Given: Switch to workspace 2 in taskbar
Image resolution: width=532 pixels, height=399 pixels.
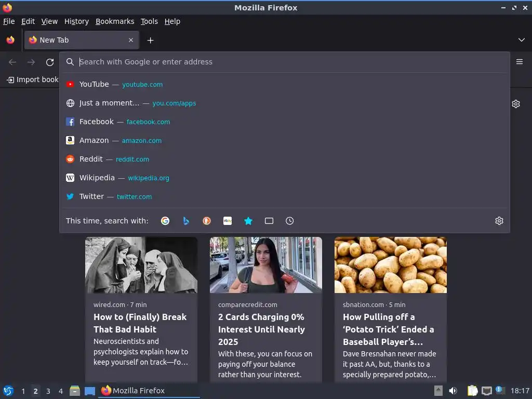Looking at the screenshot, I should pyautogui.click(x=36, y=391).
